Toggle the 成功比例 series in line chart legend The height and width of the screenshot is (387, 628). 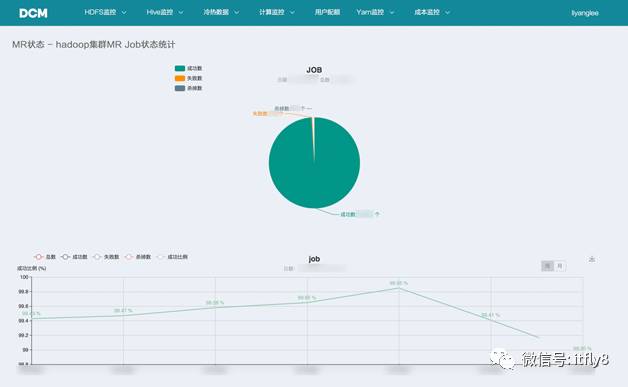172,257
